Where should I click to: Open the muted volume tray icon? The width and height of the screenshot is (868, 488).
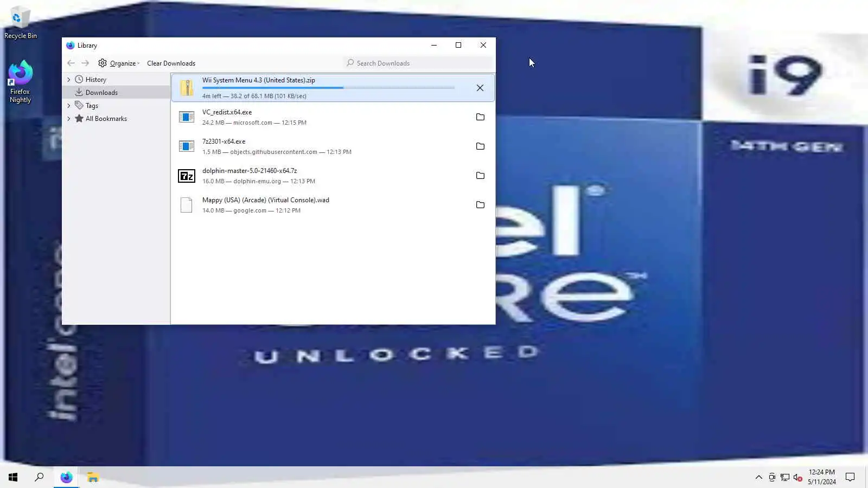(x=798, y=477)
